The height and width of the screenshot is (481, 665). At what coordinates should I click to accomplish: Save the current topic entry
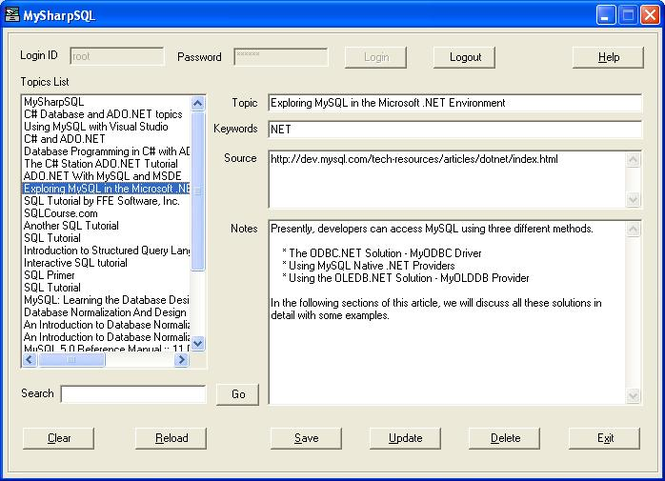306,438
